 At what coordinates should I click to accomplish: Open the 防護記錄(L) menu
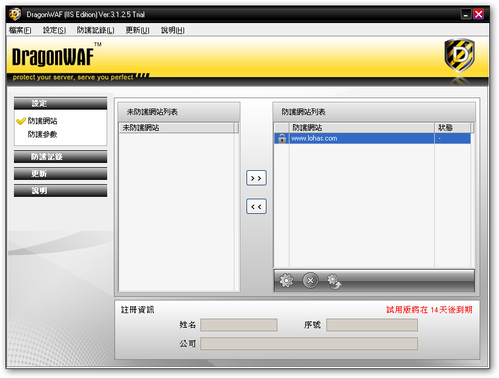[95, 30]
